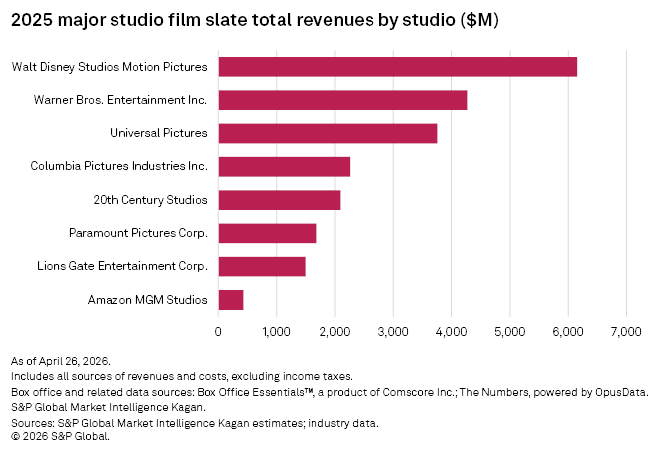Click the '20th Century Studios' label
The height and width of the screenshot is (452, 660).
(x=150, y=200)
